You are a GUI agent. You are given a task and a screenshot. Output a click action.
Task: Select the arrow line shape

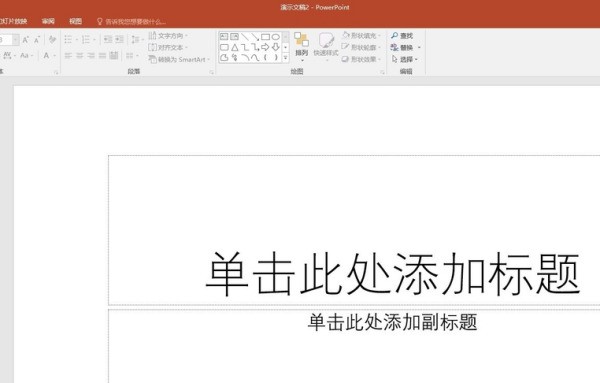coord(255,37)
